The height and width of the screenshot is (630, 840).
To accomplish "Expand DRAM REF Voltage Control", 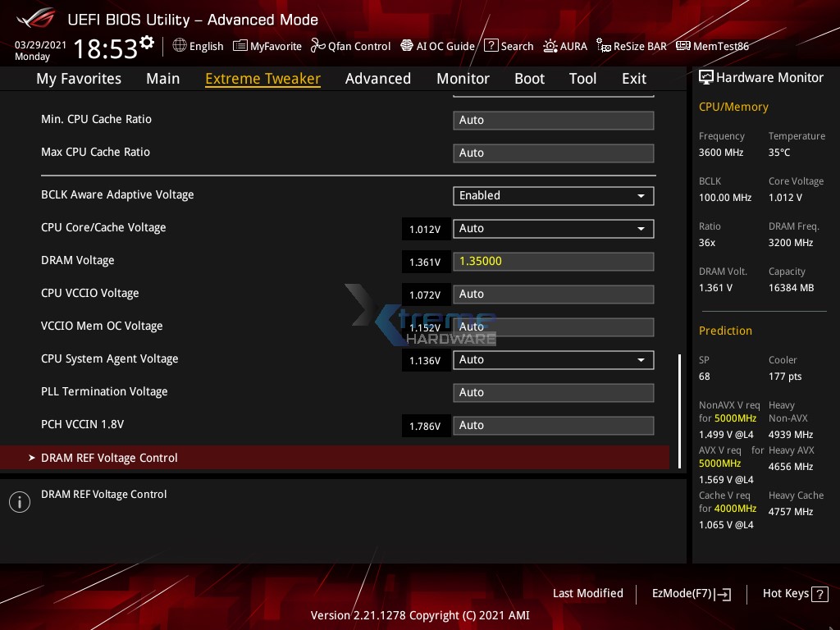I will click(109, 458).
